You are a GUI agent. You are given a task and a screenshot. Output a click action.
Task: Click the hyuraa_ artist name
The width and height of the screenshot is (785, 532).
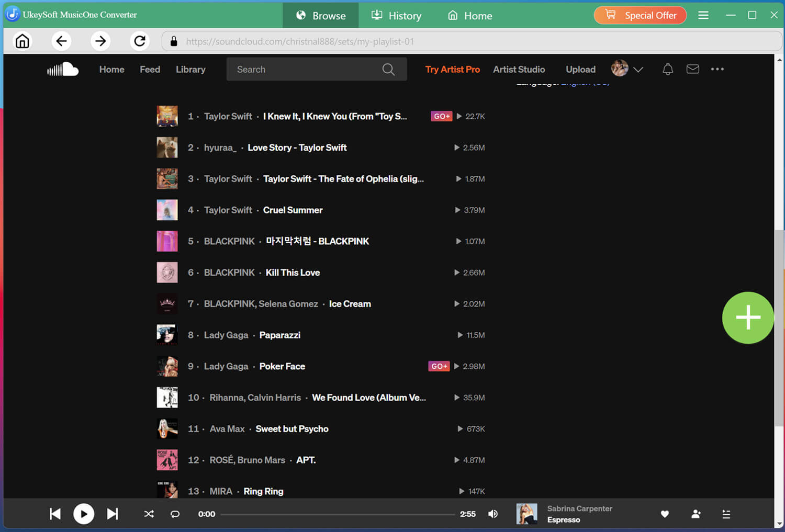[220, 148]
